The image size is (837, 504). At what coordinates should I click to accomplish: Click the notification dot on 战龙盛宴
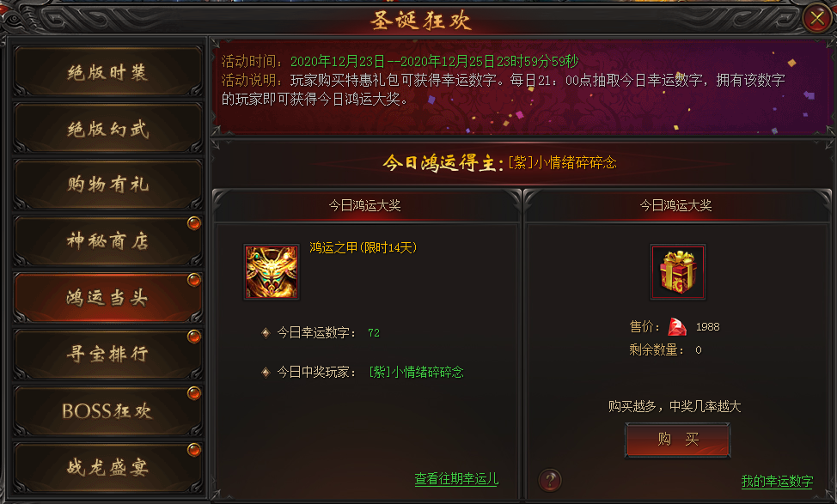pos(193,450)
